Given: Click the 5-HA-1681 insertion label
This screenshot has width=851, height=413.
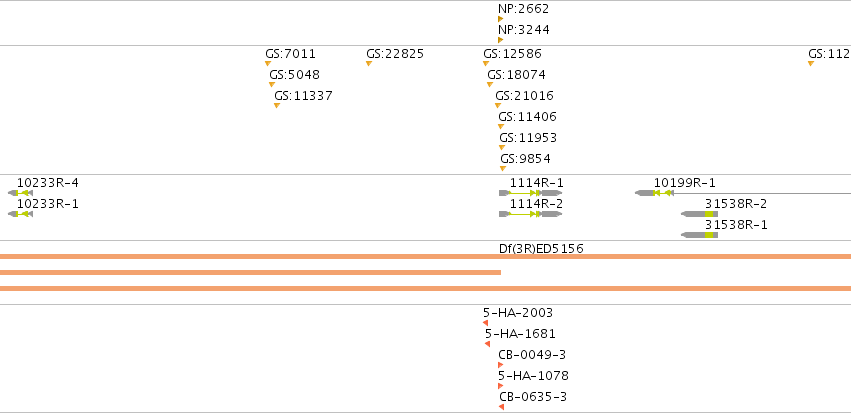Looking at the screenshot, I should click(520, 334).
